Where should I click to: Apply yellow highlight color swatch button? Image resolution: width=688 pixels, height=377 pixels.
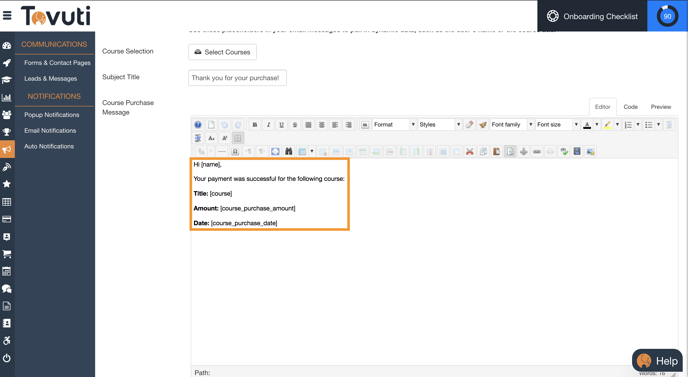[x=608, y=125]
